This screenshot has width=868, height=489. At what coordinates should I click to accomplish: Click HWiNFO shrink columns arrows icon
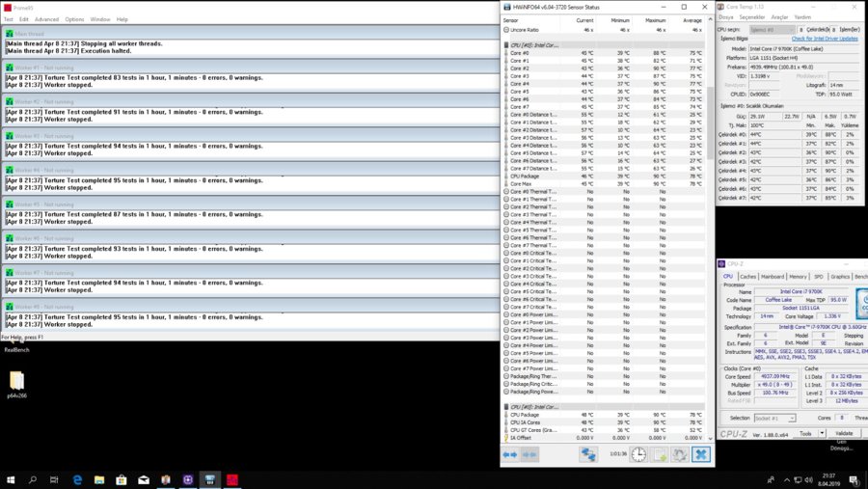point(529,454)
